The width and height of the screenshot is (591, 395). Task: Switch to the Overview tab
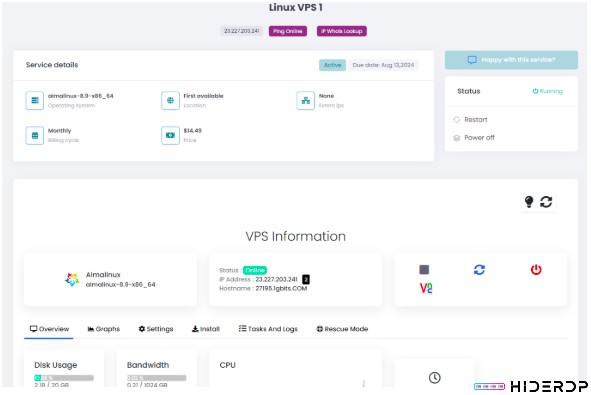pos(49,329)
